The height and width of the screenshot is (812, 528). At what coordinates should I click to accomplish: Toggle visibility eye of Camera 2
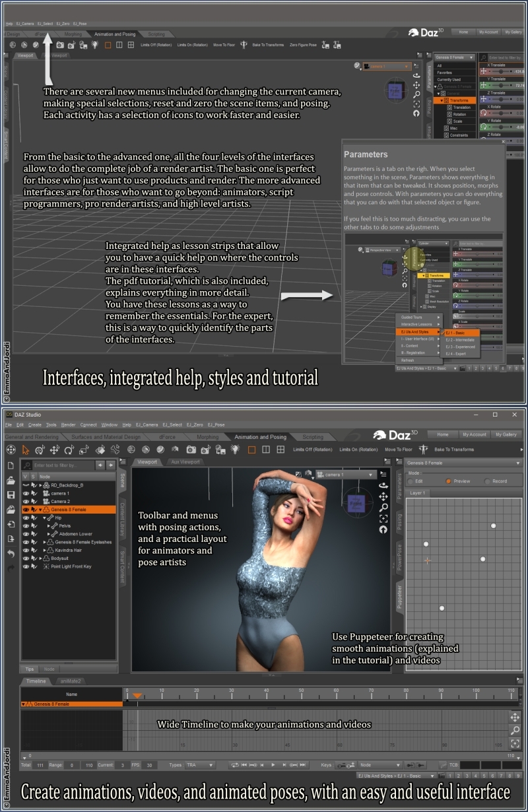tap(26, 502)
